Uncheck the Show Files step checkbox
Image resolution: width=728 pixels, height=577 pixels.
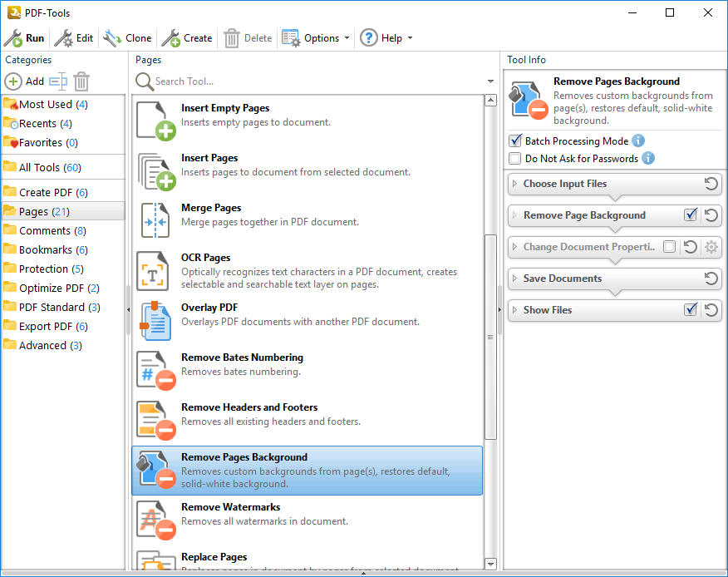[x=690, y=310]
